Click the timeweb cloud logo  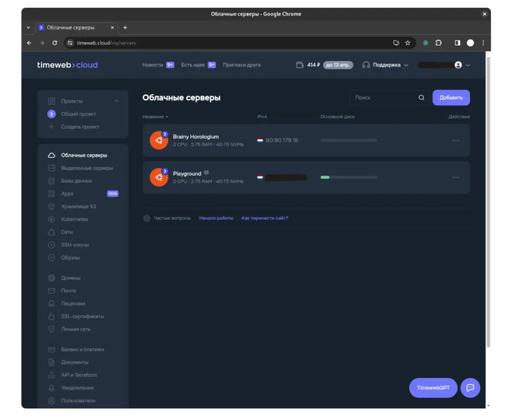click(x=67, y=65)
